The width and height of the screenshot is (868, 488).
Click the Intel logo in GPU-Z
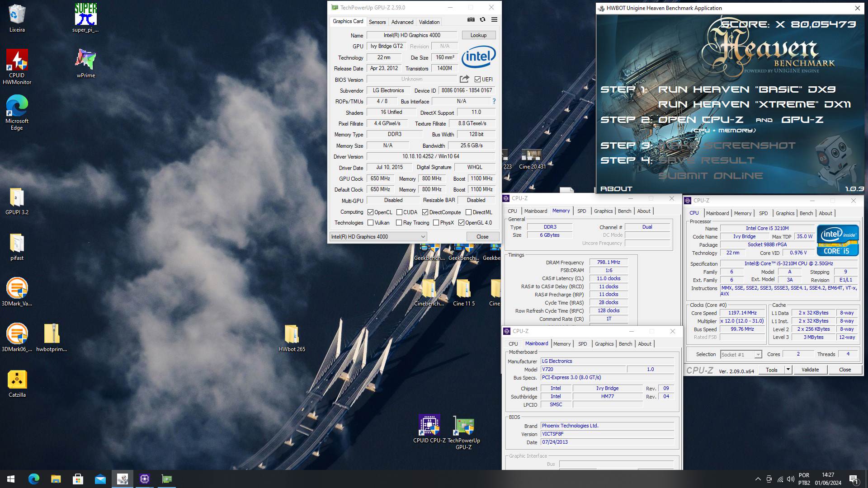point(478,57)
